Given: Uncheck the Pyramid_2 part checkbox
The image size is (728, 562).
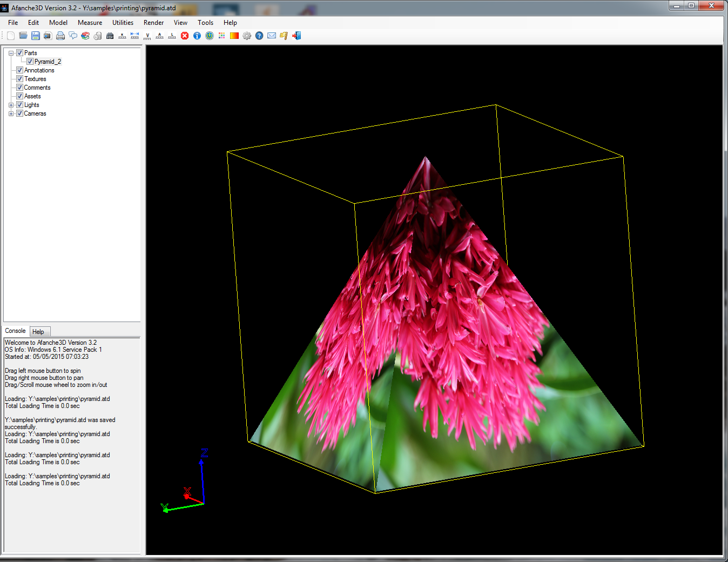Looking at the screenshot, I should (x=30, y=62).
